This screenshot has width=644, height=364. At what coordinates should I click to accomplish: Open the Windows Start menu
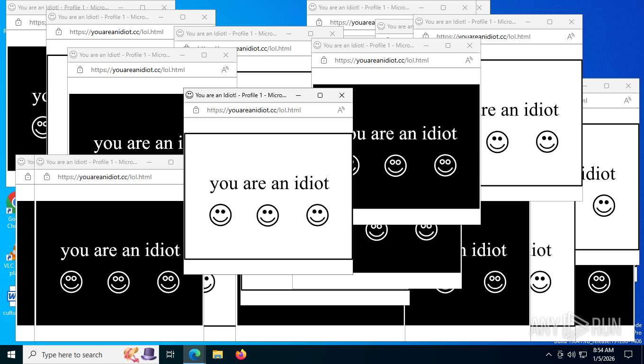(x=11, y=355)
